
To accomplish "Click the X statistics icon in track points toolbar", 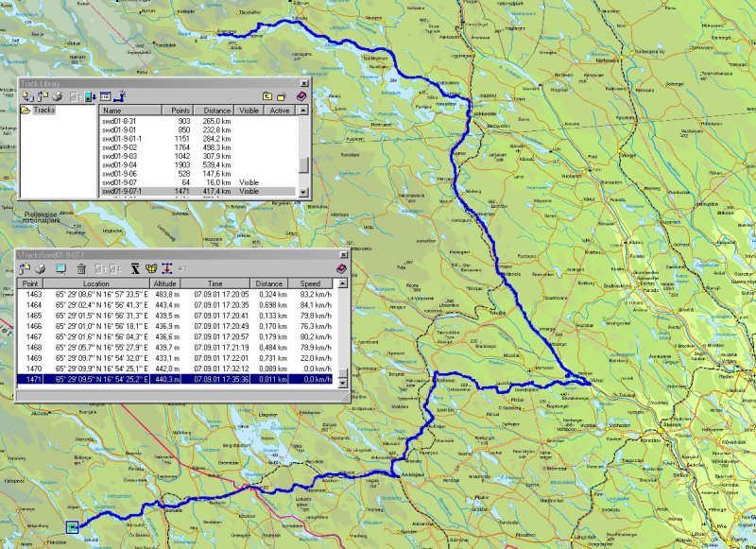I will tap(134, 269).
